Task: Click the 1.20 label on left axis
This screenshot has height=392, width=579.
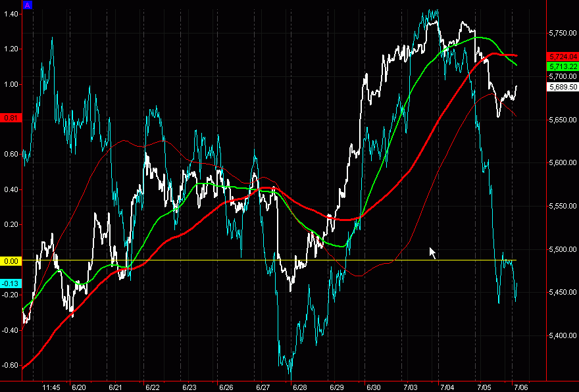Action: click(x=11, y=49)
